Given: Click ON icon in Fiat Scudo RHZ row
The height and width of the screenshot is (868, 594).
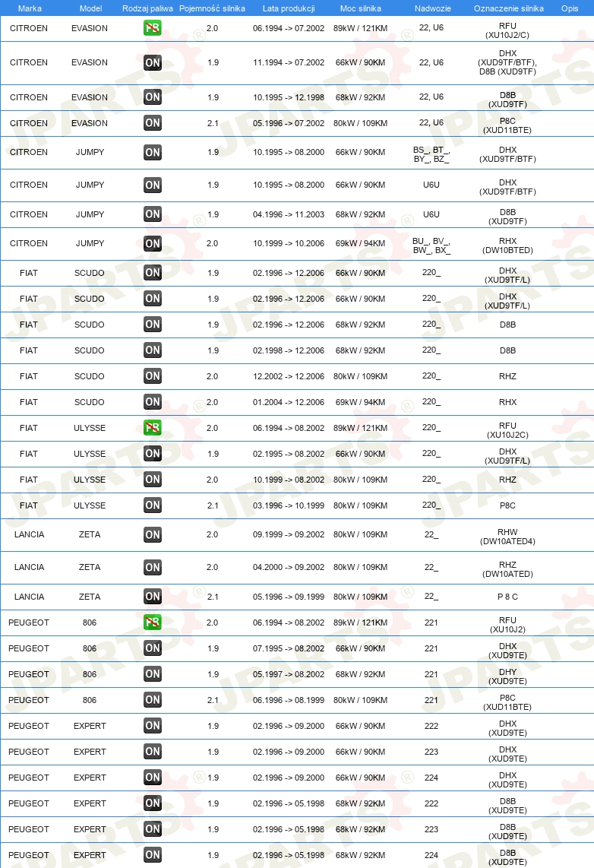Looking at the screenshot, I should (x=152, y=376).
